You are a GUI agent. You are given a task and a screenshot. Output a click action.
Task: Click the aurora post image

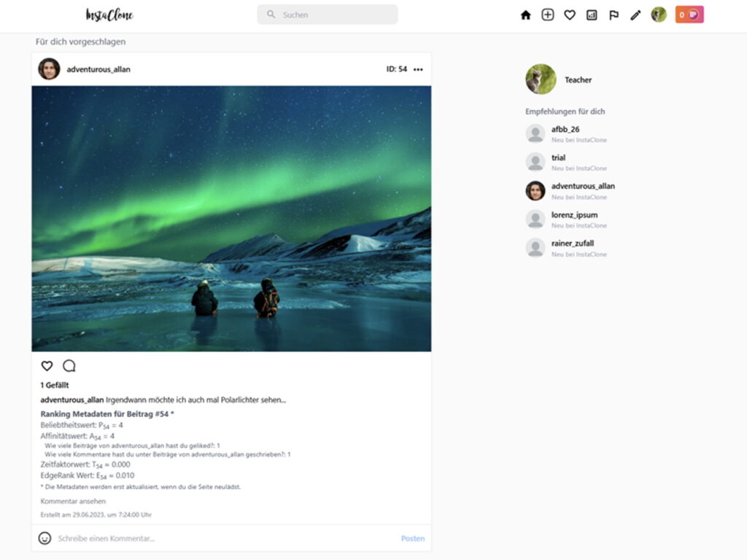(231, 219)
